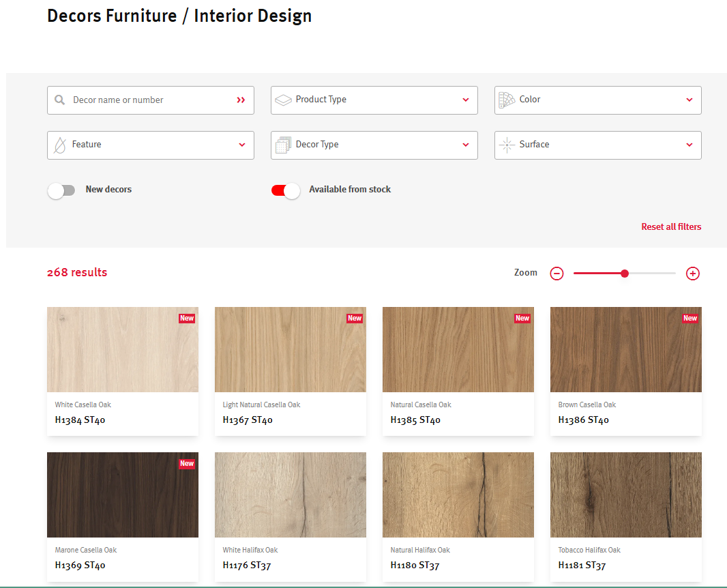
Task: Toggle Available from stock off then filter
Action: coord(286,191)
